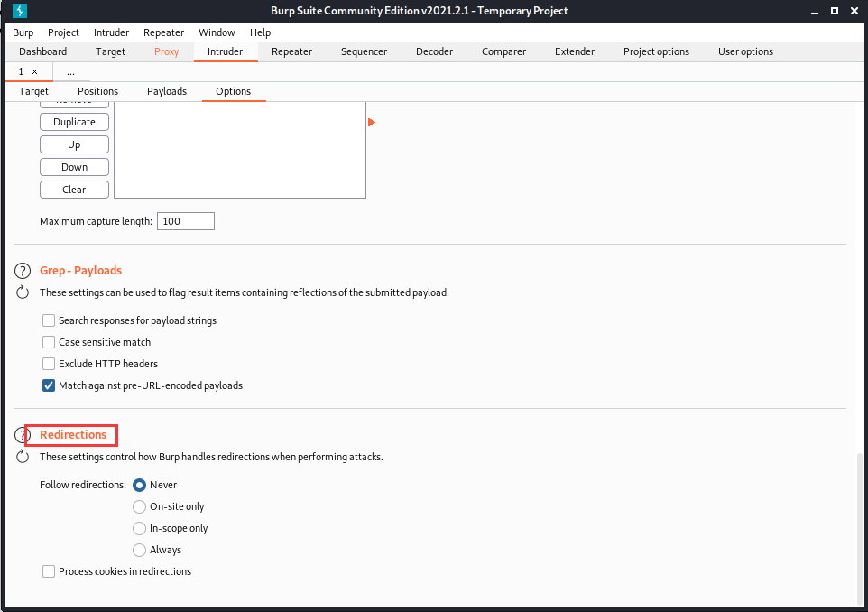The height and width of the screenshot is (612, 868).
Task: Click the Follow redirections label
Action: [83, 485]
